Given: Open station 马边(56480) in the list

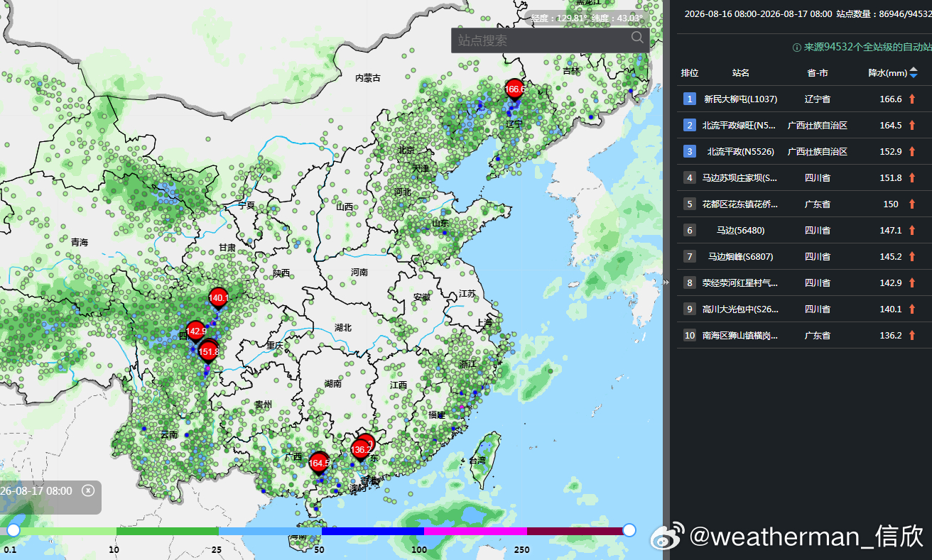Looking at the screenshot, I should [741, 231].
